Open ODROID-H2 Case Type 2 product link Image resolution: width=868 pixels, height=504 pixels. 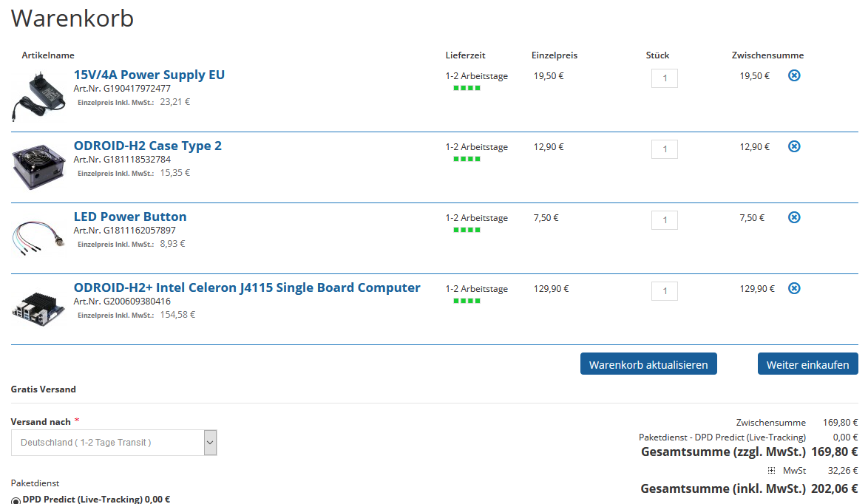pos(147,146)
